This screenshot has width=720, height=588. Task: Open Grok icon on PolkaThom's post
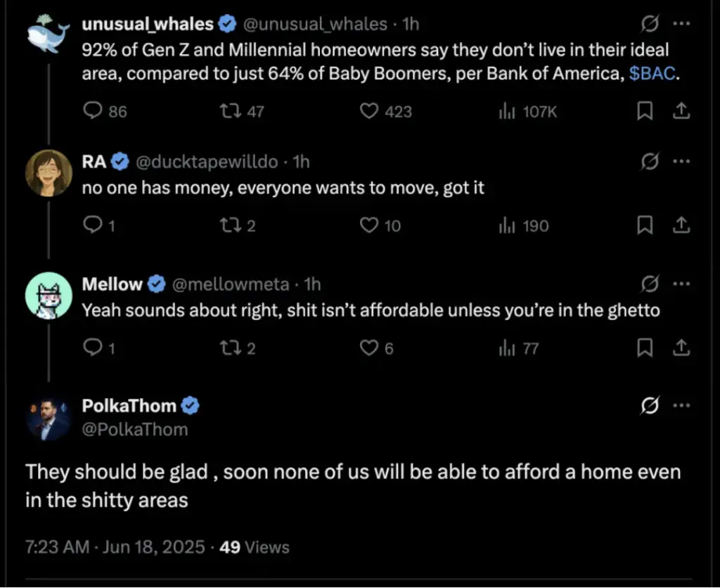[650, 405]
